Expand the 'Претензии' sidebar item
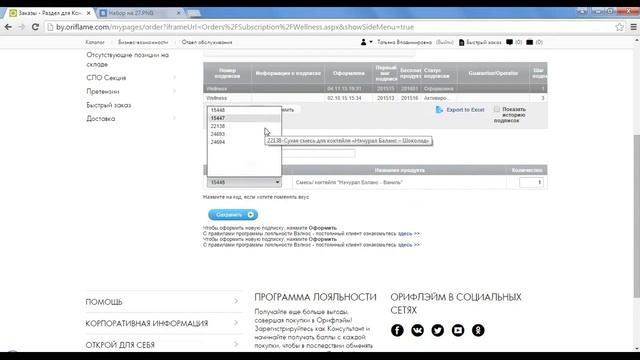Image resolution: width=640 pixels, height=360 pixels. point(174,91)
